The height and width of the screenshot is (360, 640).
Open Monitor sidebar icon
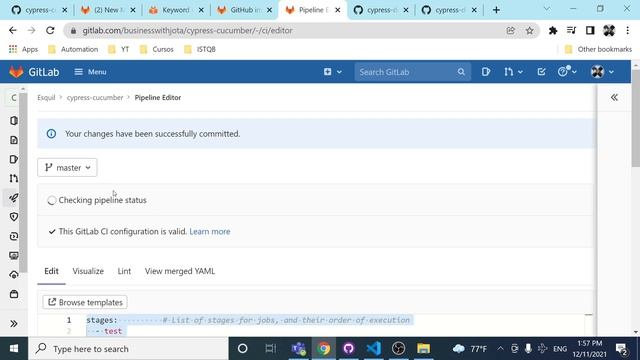(x=13, y=256)
